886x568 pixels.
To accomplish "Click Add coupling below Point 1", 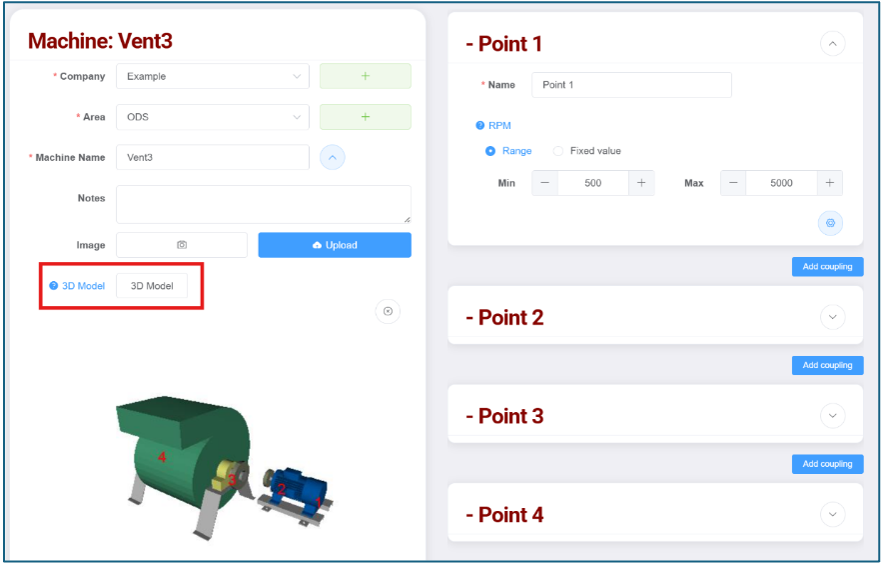I will (x=827, y=266).
